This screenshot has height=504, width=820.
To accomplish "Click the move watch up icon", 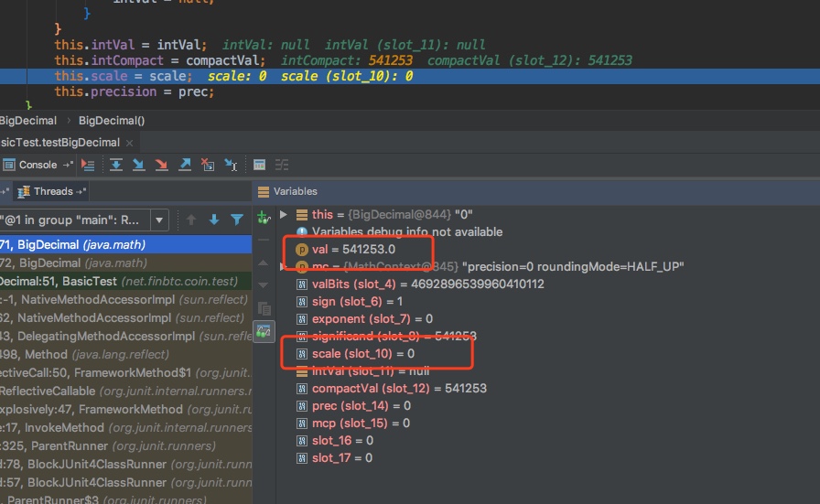I will pyautogui.click(x=264, y=263).
